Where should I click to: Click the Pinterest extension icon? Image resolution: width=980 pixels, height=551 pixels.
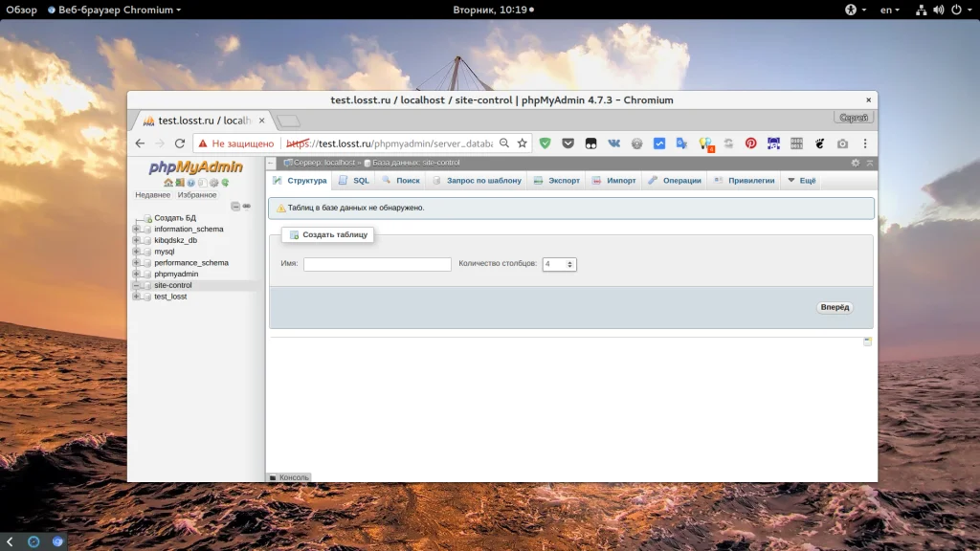click(x=750, y=143)
